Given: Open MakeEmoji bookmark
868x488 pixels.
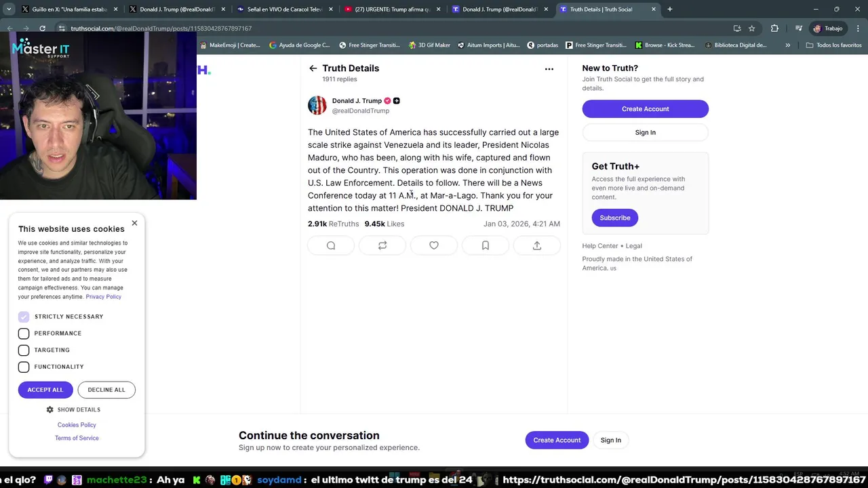Looking at the screenshot, I should (229, 45).
